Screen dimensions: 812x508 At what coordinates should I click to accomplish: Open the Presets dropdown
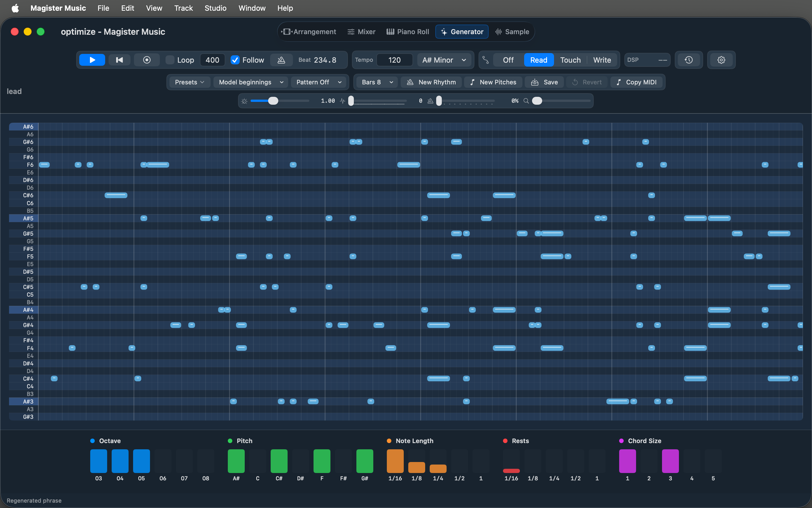click(x=189, y=82)
